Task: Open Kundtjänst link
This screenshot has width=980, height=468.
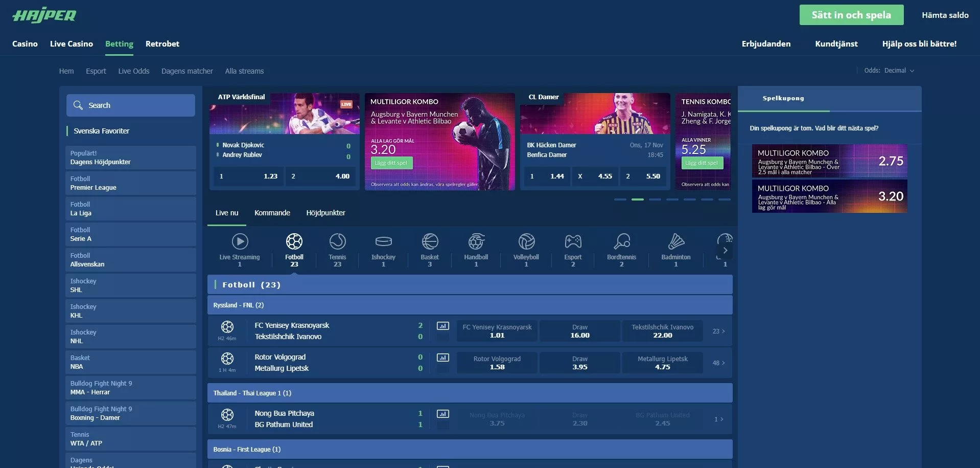Action: pos(836,44)
